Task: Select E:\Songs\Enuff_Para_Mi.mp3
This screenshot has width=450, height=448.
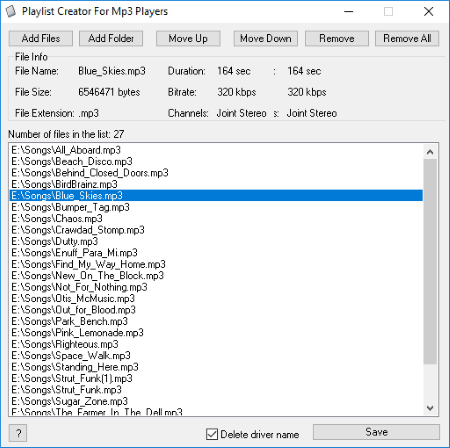Action: (x=216, y=253)
